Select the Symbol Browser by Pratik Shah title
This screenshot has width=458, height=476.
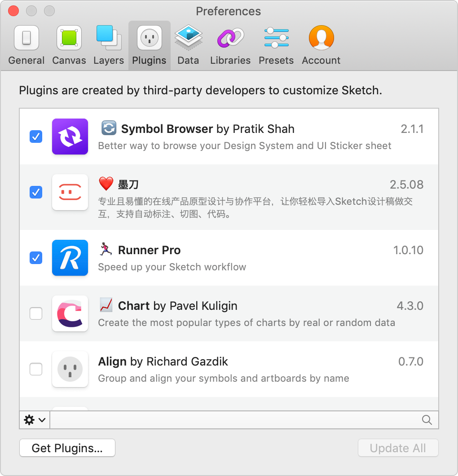(x=207, y=129)
